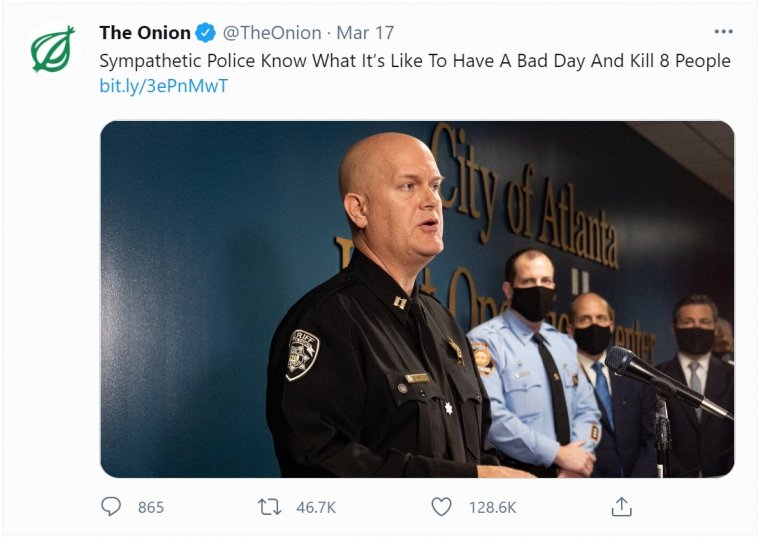Open the three-dot more options menu
This screenshot has height=538, width=758.
(720, 32)
